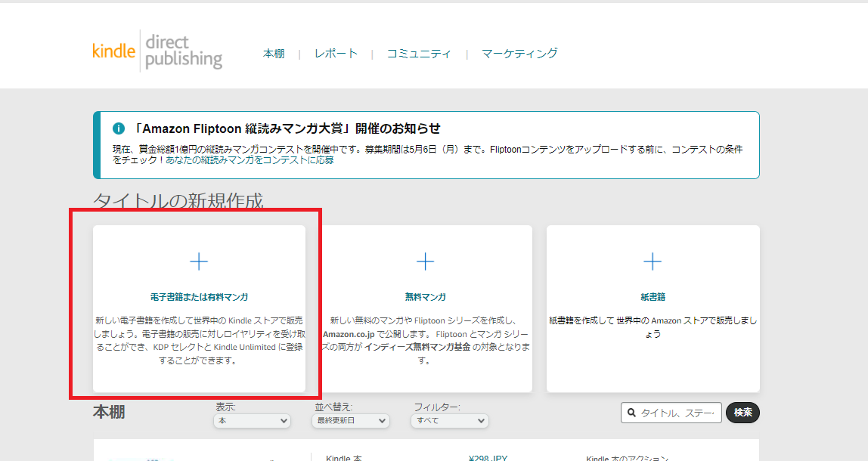Open the マーケティング navigation menu
Image resolution: width=868 pixels, height=461 pixels.
[519, 54]
